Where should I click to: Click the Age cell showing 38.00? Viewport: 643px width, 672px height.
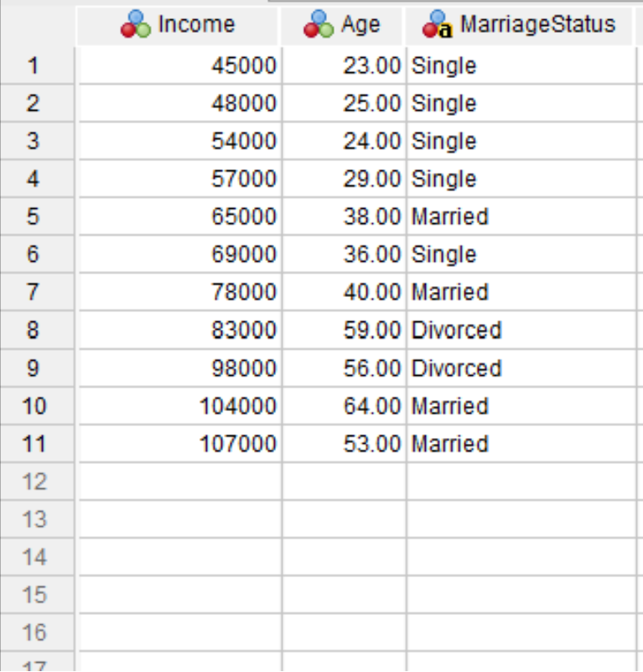click(x=345, y=216)
